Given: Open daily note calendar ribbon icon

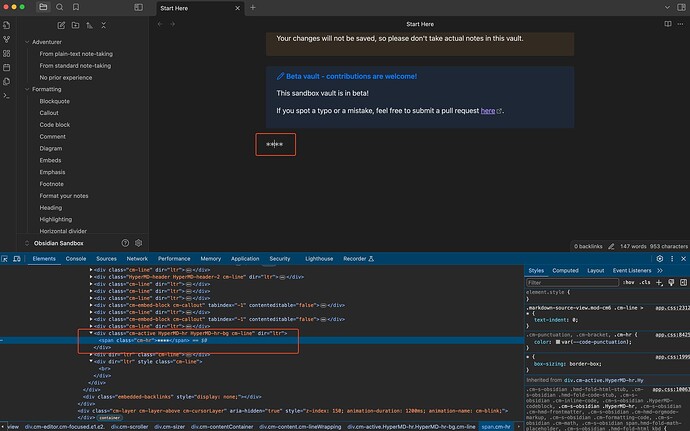Looking at the screenshot, I should pos(7,67).
